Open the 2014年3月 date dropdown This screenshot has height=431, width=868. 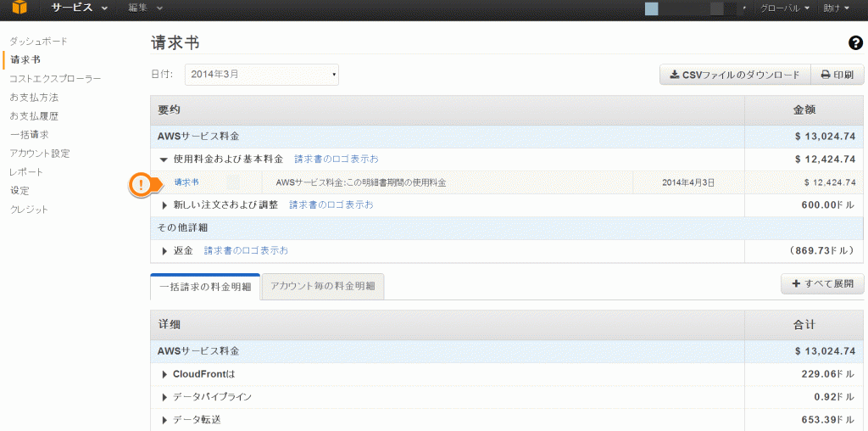click(x=262, y=74)
